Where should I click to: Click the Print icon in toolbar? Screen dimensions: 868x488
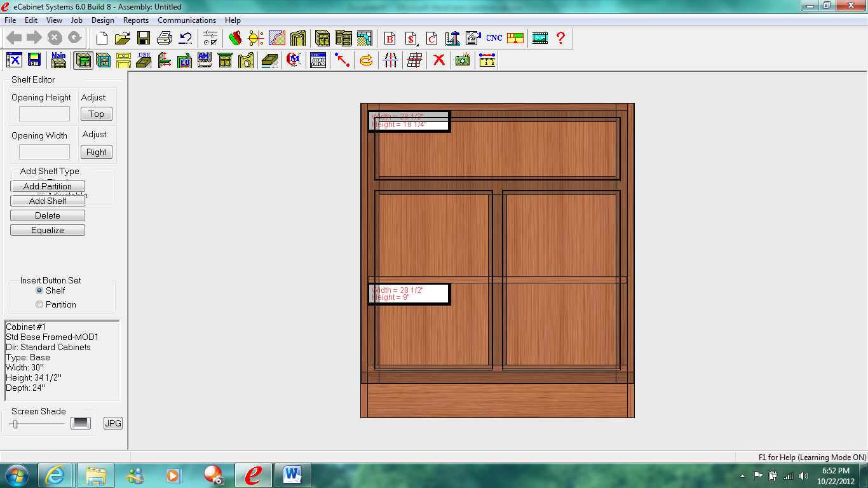coord(164,38)
